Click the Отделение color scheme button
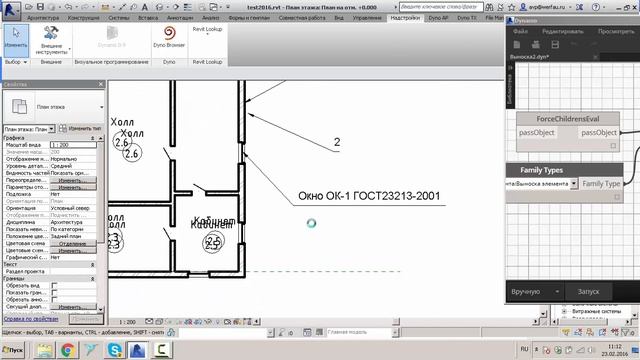 (73, 243)
